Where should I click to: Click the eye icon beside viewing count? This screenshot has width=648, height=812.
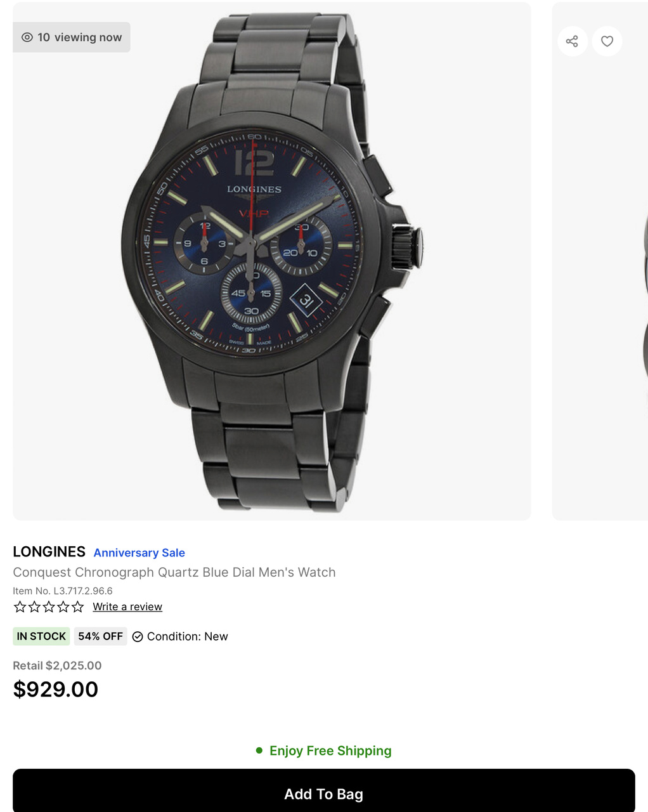27,37
